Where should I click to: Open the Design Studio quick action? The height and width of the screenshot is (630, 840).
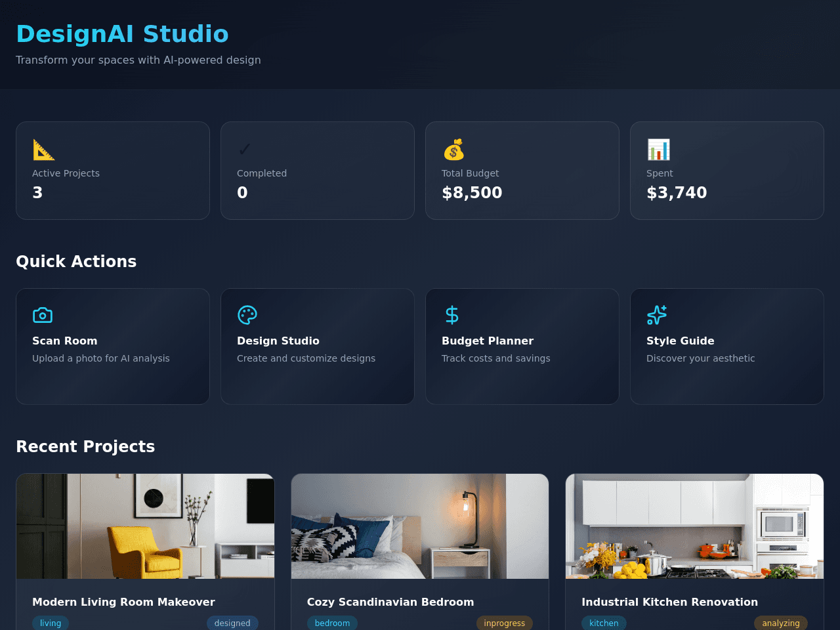coord(318,346)
